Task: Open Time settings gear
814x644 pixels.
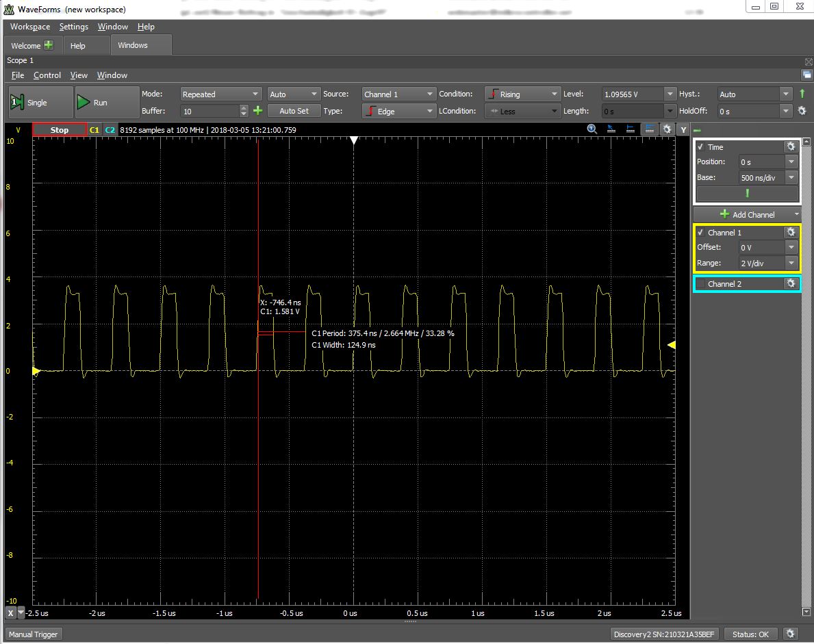Action: pos(791,147)
